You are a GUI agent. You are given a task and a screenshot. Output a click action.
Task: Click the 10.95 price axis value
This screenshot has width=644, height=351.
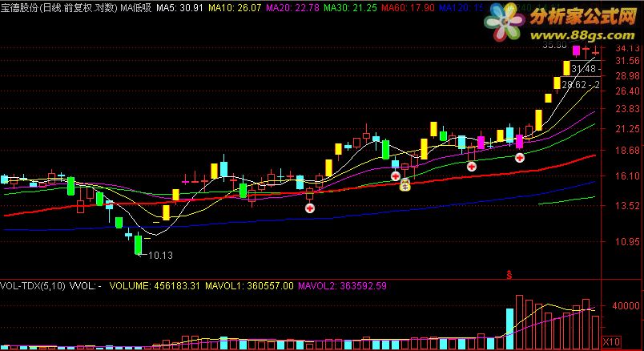click(627, 242)
